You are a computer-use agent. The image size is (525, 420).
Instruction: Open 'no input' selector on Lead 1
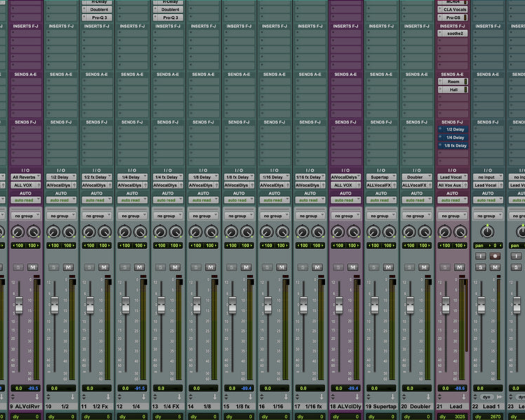click(x=488, y=177)
